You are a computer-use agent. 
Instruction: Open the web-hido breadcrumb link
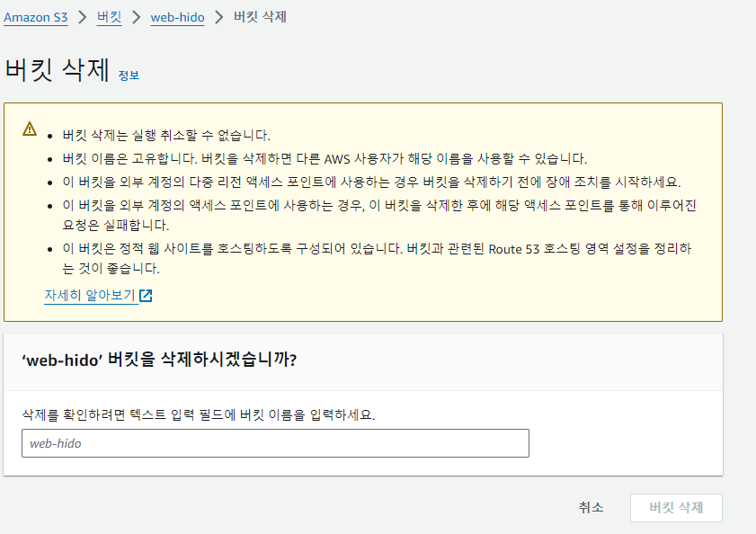click(x=177, y=17)
